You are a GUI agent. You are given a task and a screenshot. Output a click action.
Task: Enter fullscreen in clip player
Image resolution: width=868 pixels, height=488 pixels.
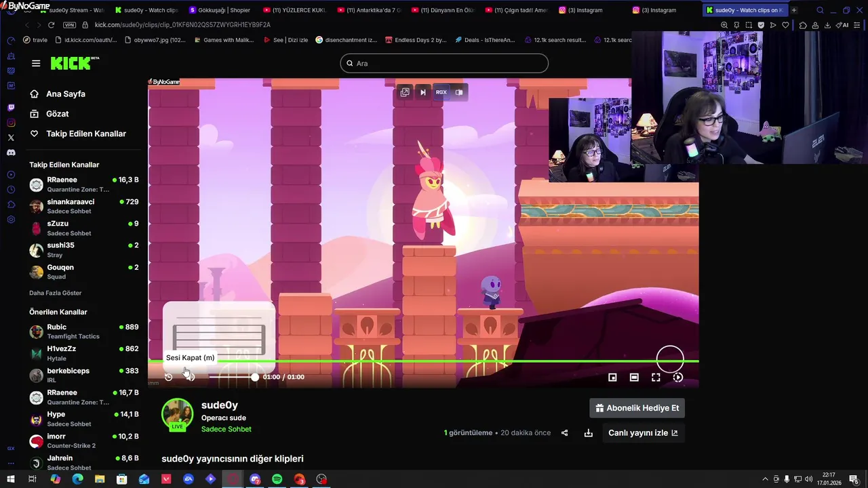[x=656, y=378]
